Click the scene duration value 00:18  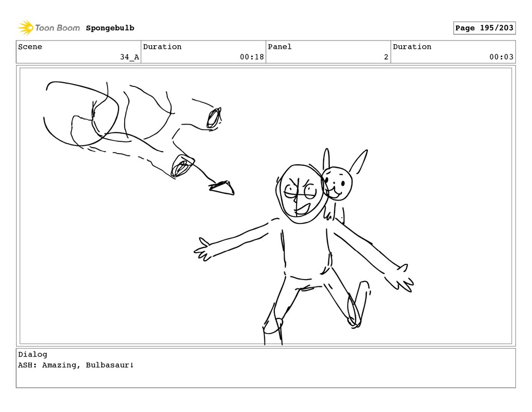coord(252,57)
